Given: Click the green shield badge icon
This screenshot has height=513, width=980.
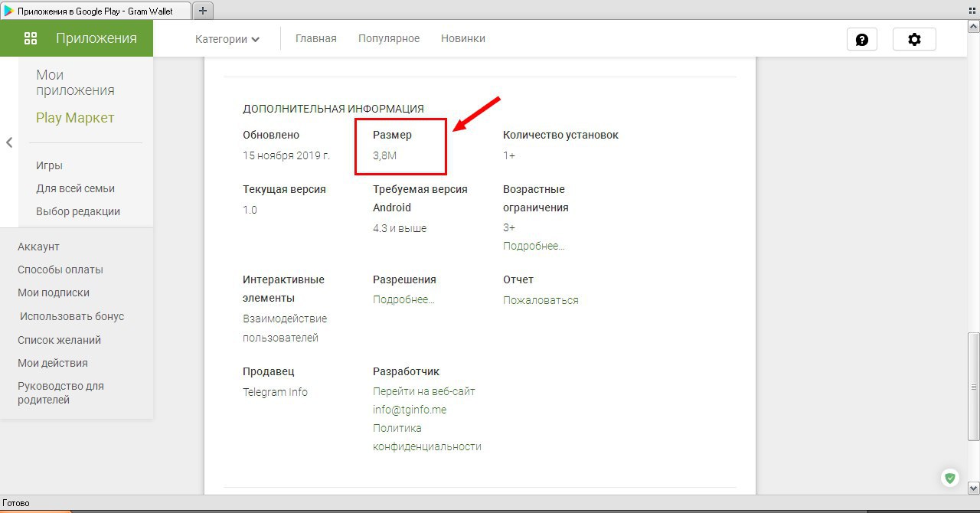Looking at the screenshot, I should [950, 479].
